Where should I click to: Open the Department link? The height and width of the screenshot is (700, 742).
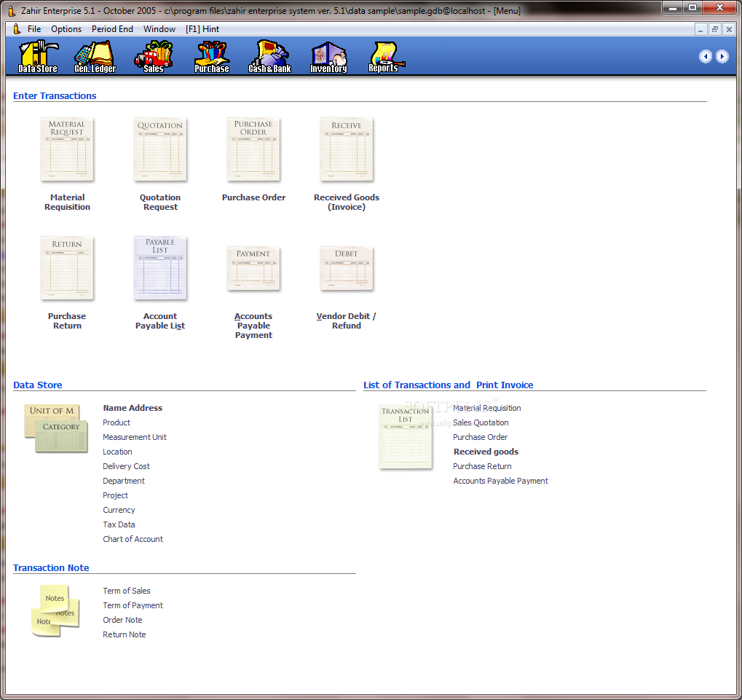click(x=124, y=481)
